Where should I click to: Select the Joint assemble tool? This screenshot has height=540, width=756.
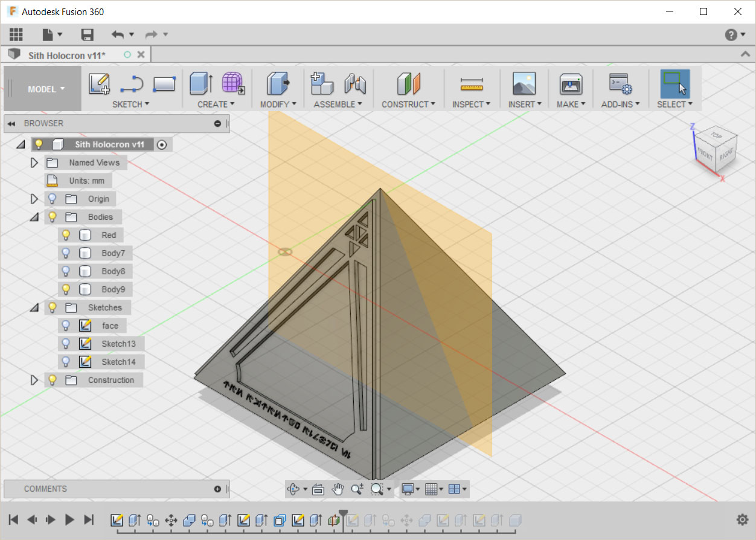tap(356, 83)
